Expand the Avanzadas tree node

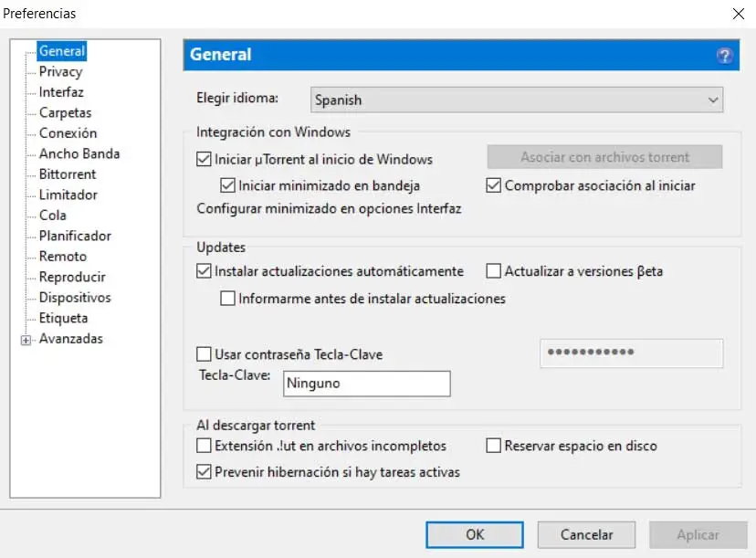tap(26, 340)
